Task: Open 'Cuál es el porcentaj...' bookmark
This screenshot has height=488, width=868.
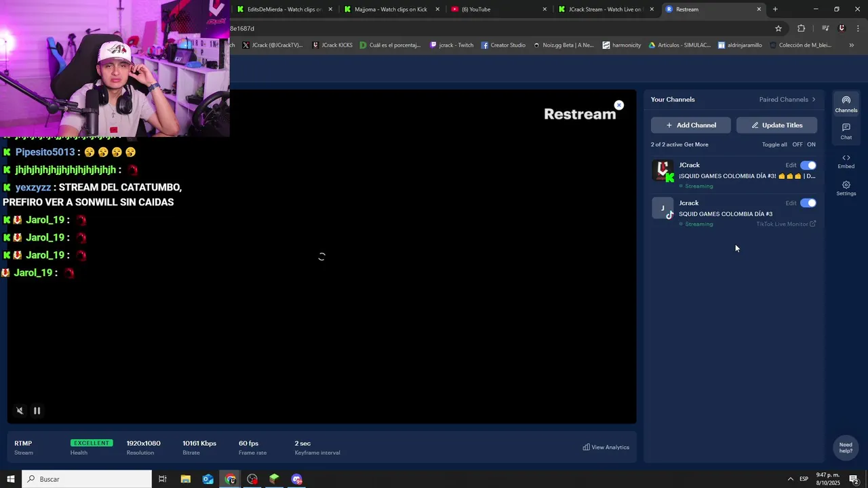Action: pyautogui.click(x=390, y=45)
